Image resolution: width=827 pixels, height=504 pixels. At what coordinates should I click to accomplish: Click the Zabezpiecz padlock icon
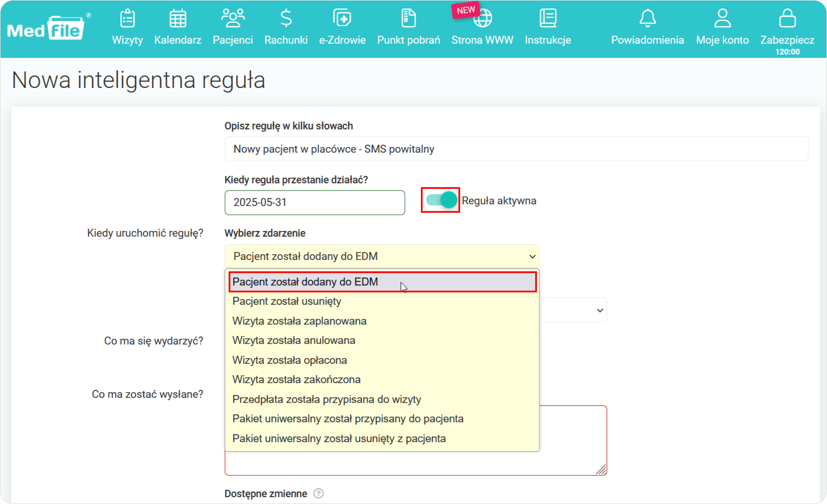(x=787, y=18)
